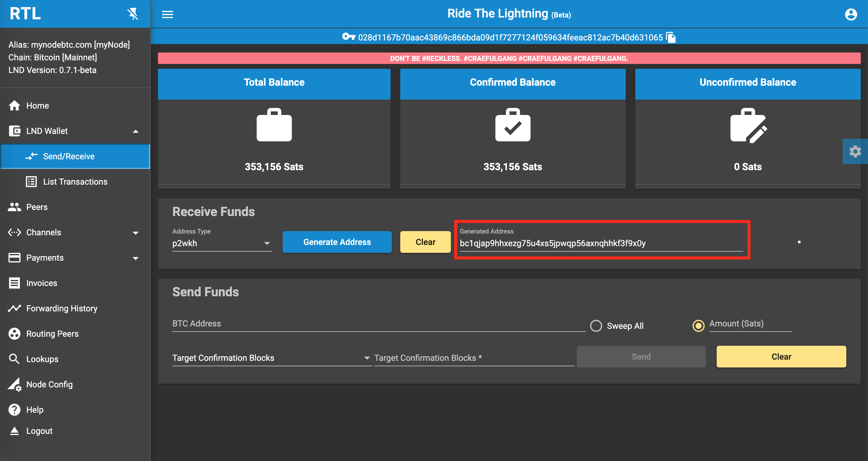
Task: Click the Node Config icon
Action: tap(14, 384)
